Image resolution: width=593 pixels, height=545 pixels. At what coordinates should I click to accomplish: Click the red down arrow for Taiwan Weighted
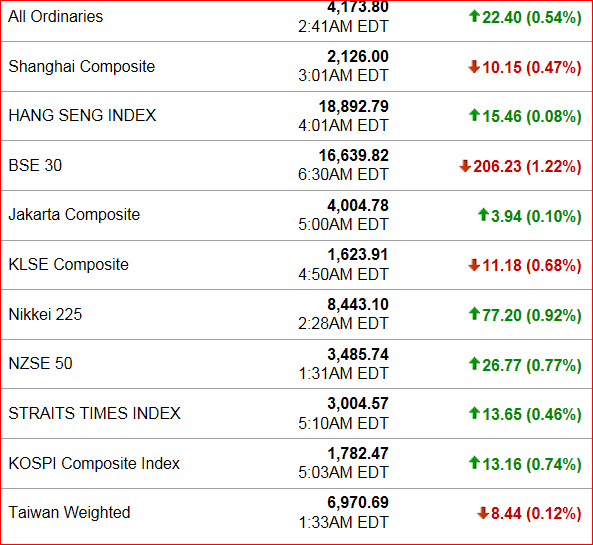tap(483, 513)
